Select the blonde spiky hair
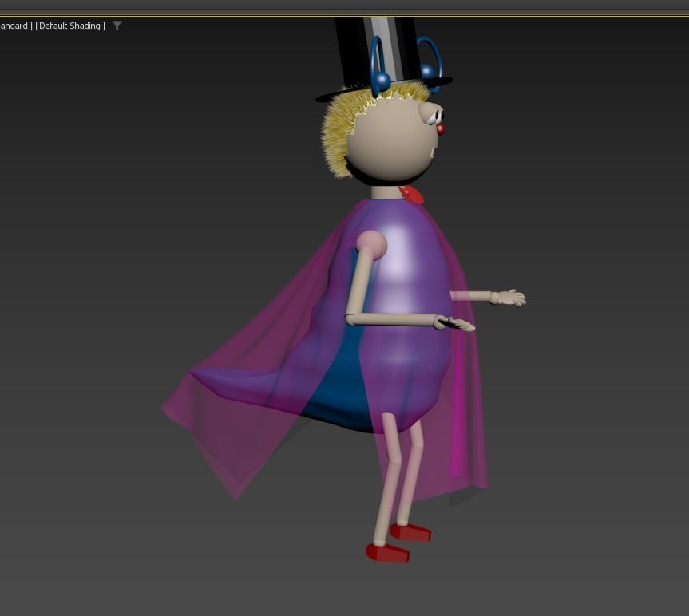The height and width of the screenshot is (616, 689). point(339,136)
